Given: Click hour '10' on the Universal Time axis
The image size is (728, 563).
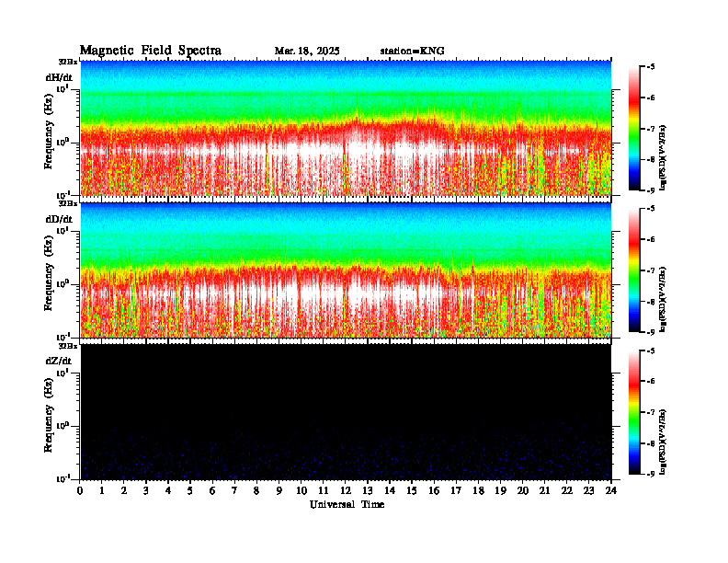Looking at the screenshot, I should 301,490.
